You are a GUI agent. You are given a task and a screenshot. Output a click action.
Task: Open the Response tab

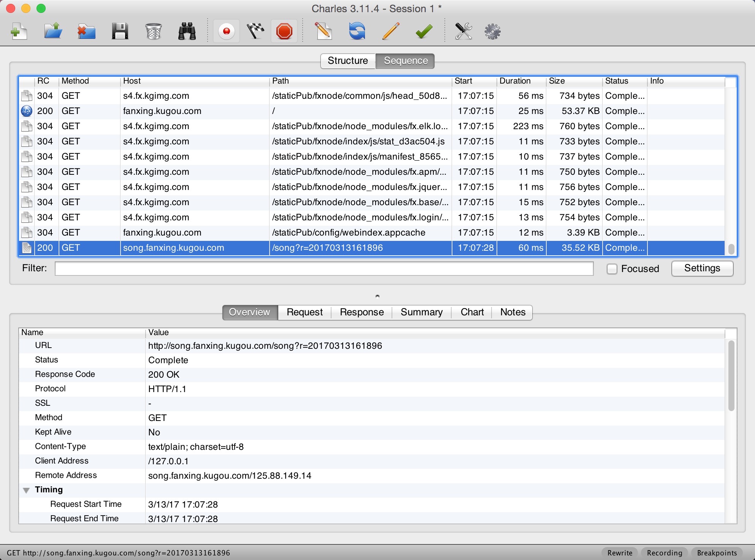[x=362, y=312]
